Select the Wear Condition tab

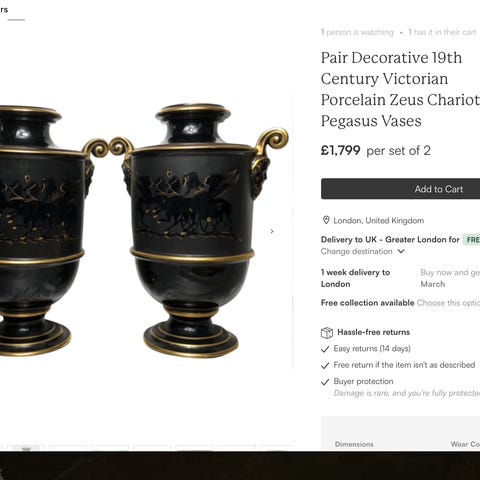(x=465, y=444)
